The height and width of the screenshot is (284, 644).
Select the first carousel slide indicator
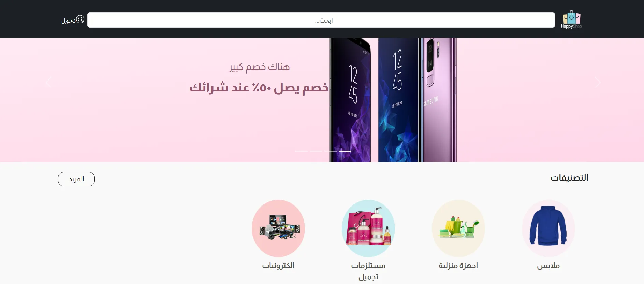click(301, 151)
